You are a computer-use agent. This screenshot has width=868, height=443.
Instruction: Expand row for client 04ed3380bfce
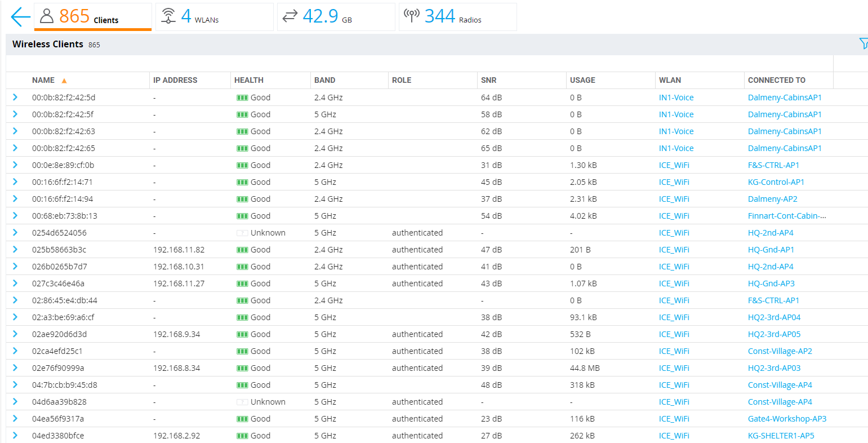pos(15,436)
